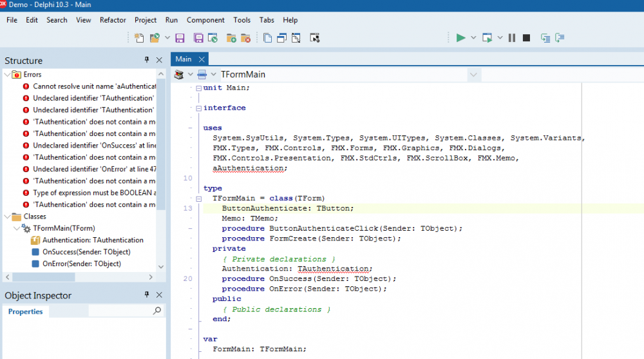Screen dimensions: 644x359
Task: Open Run Without Debugging dropdown arrow
Action: coord(500,38)
